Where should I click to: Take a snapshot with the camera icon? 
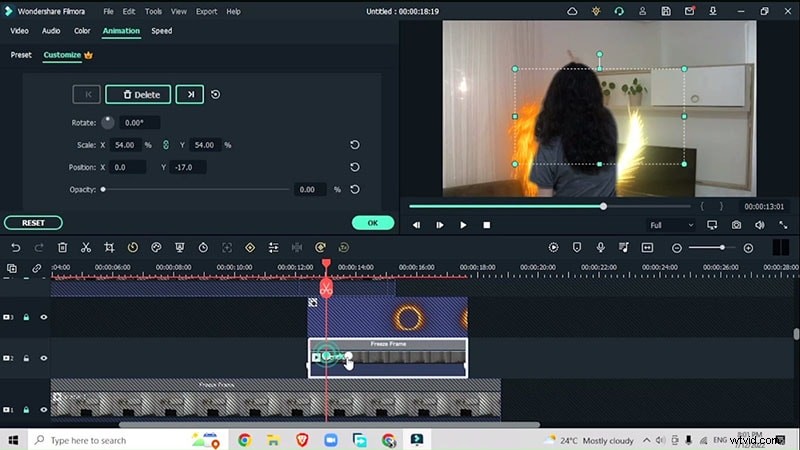coord(736,225)
